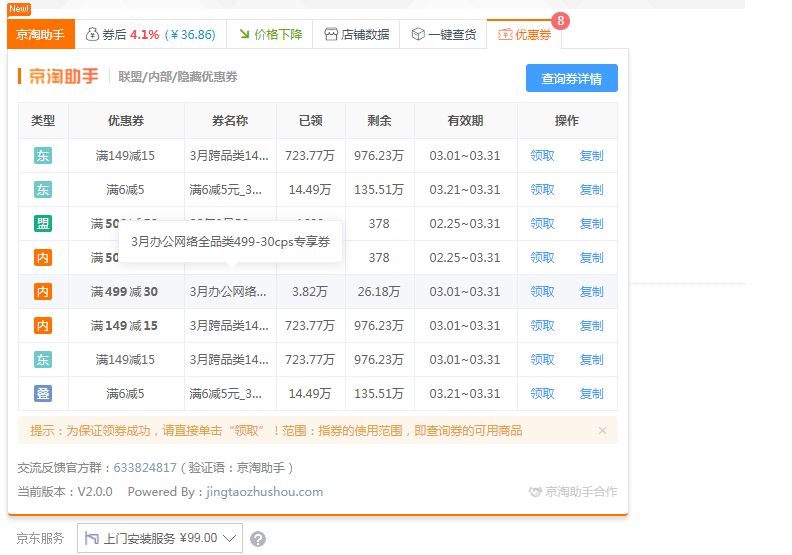Expand the 上门安装服务 ¥99.00 dropdown

160,538
